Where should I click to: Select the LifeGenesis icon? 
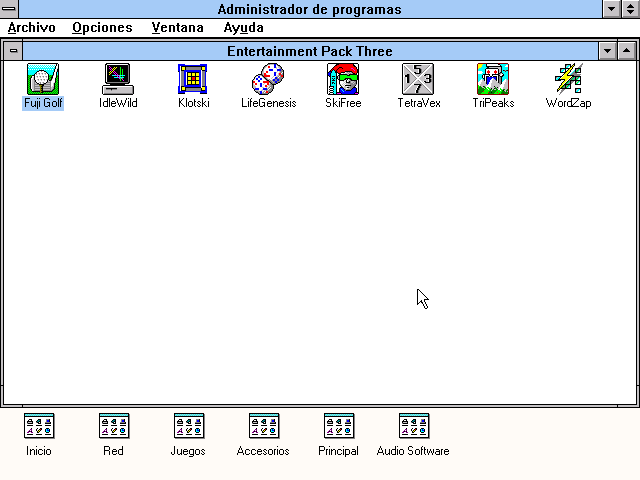tap(268, 79)
